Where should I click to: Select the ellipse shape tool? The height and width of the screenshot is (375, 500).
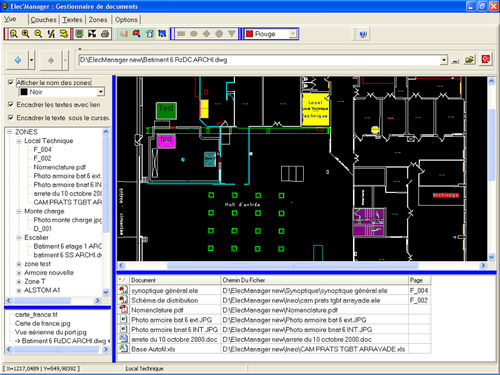tap(194, 34)
